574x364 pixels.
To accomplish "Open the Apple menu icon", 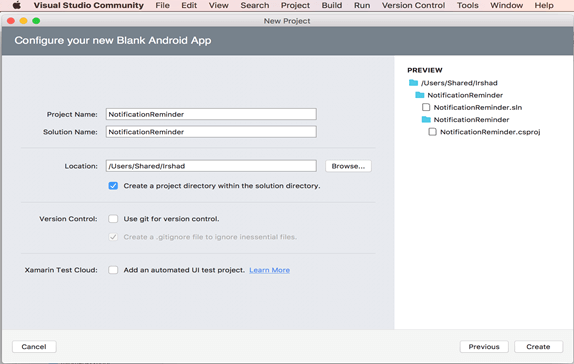I will click(16, 5).
